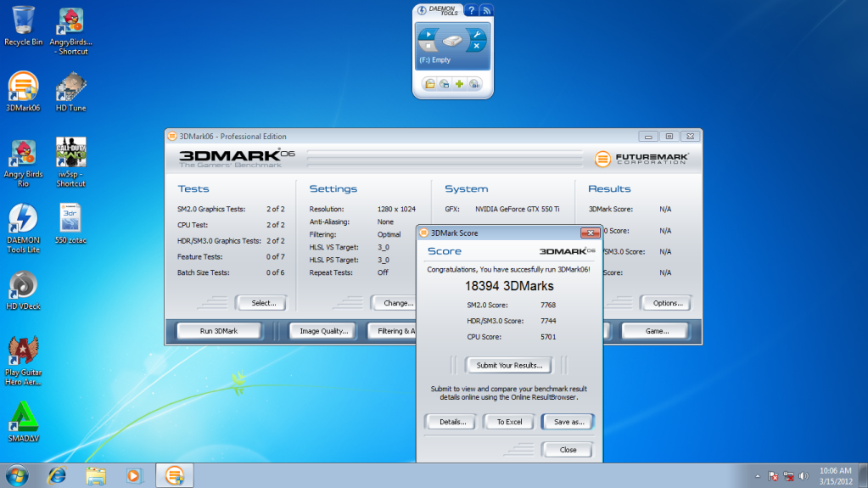
Task: Click the Futuremark Corporation logo
Action: 641,159
